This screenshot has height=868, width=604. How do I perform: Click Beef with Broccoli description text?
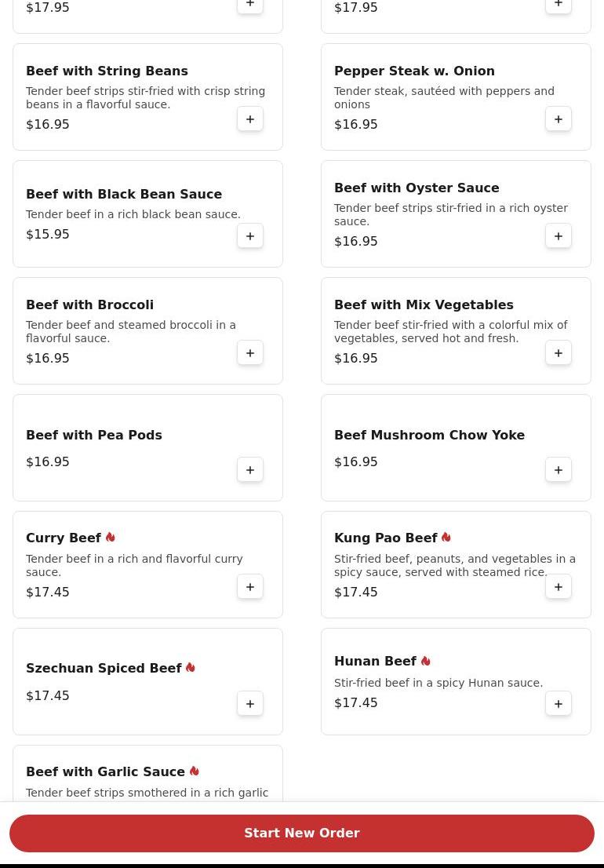coord(131,332)
